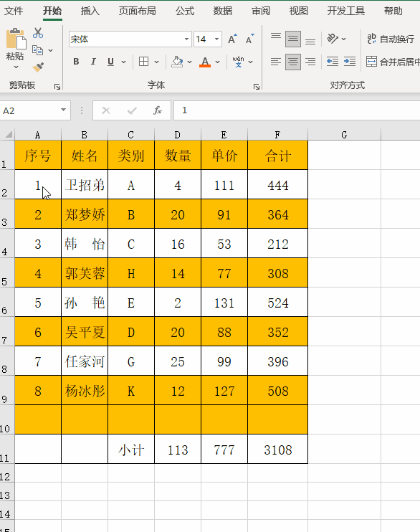Click the Borders icon

[x=144, y=62]
